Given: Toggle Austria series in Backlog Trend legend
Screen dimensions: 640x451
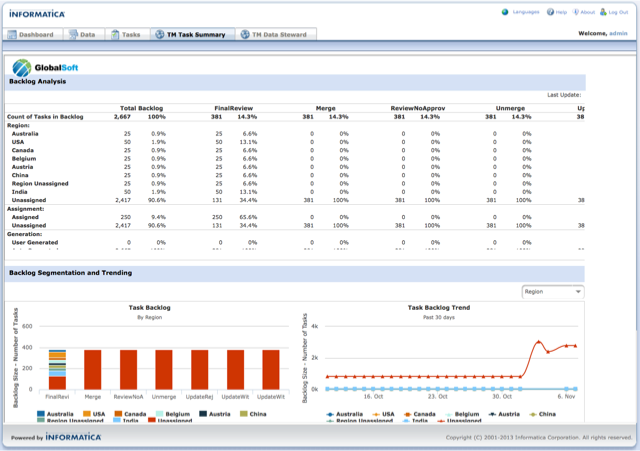Looking at the screenshot, I should coord(504,414).
